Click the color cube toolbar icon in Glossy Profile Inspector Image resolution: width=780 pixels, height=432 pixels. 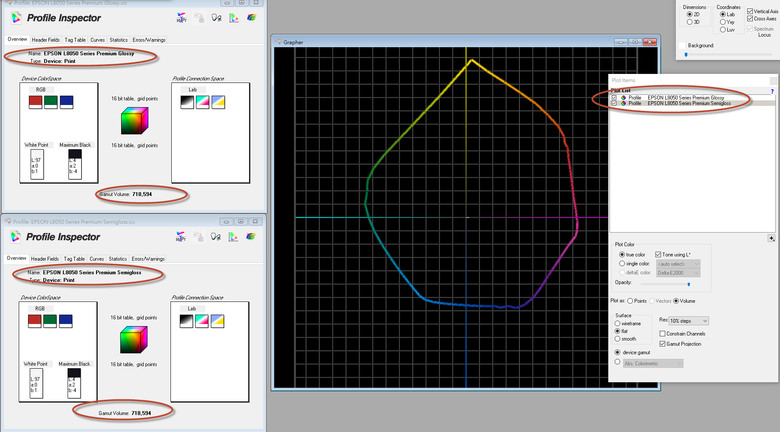tap(251, 17)
